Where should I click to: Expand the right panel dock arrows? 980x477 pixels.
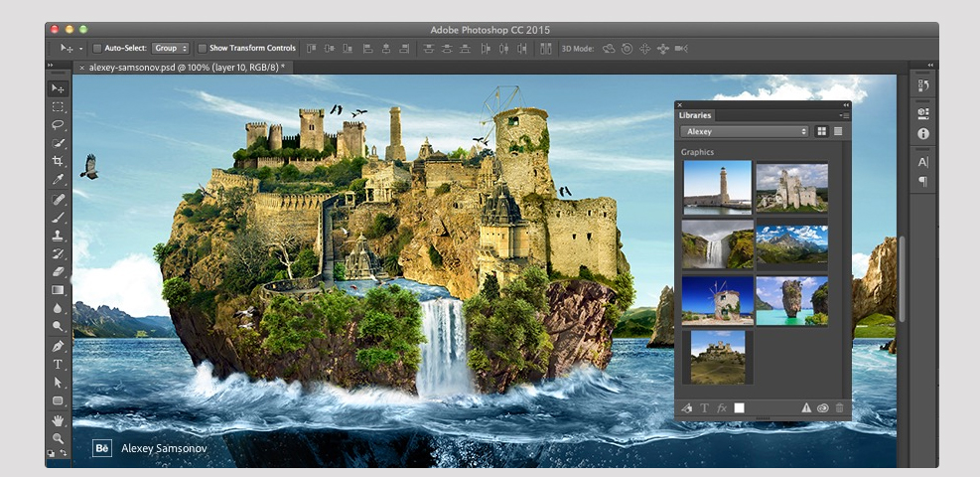[930, 65]
